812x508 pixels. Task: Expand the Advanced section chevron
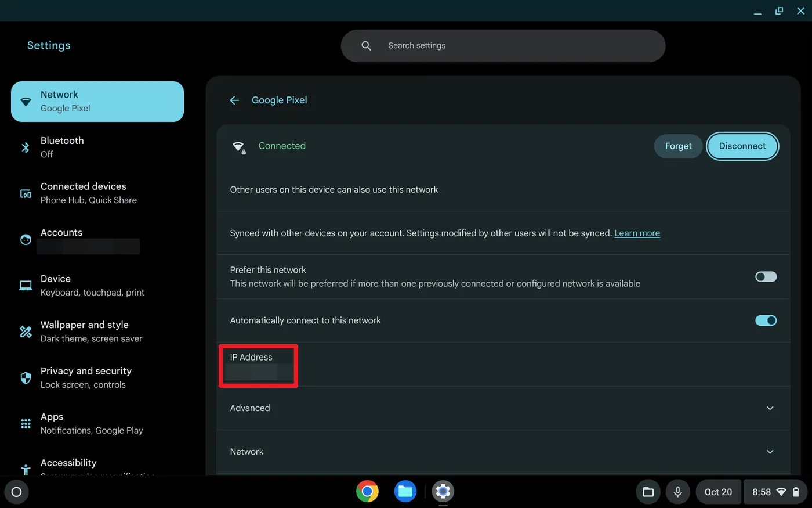pos(770,408)
